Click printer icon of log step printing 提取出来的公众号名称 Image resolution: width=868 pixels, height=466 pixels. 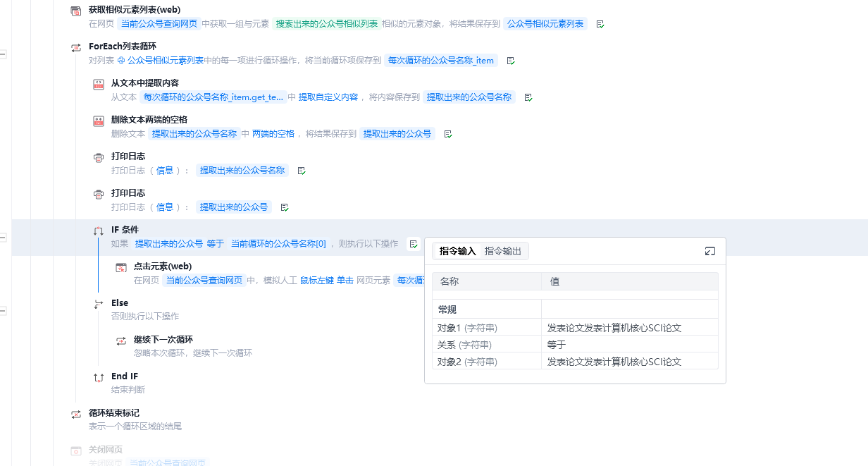coord(99,157)
